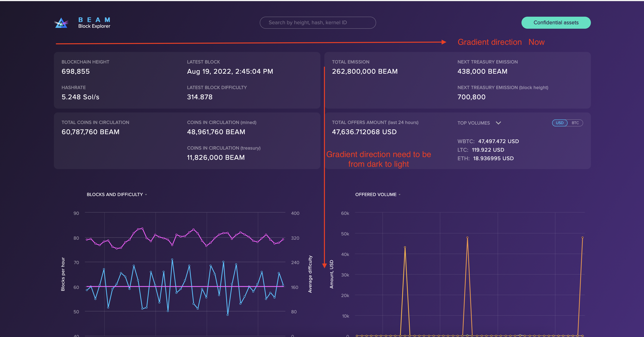The image size is (644, 337).
Task: Click the next treasury block height 700,800
Action: point(471,97)
